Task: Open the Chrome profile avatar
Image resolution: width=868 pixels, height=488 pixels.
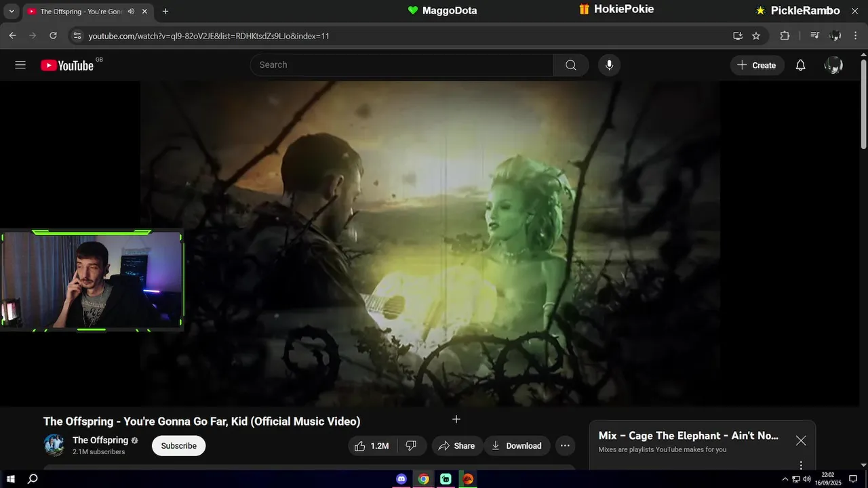Action: (x=835, y=36)
